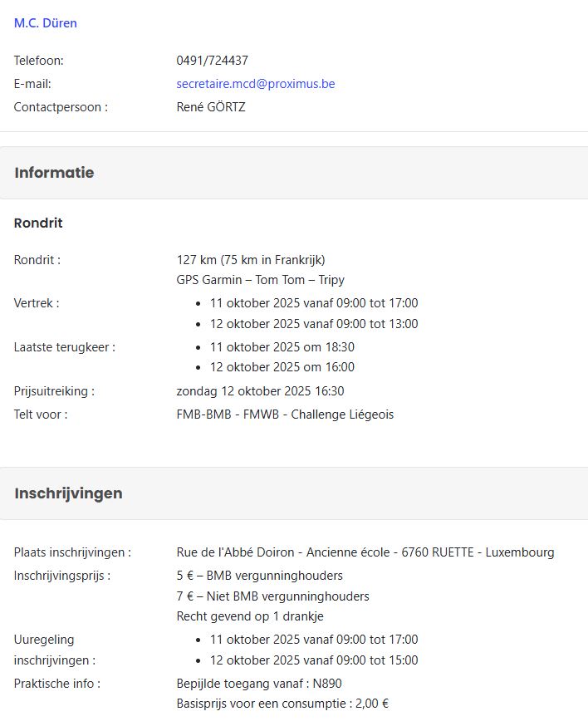
Task: Open the M.C. Düren club link
Action: [46, 23]
